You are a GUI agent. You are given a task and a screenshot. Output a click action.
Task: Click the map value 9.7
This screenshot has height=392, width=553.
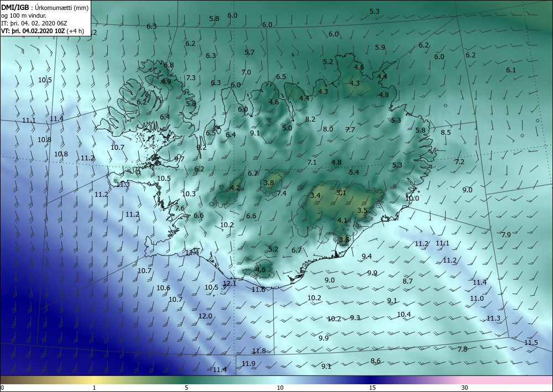(x=179, y=159)
